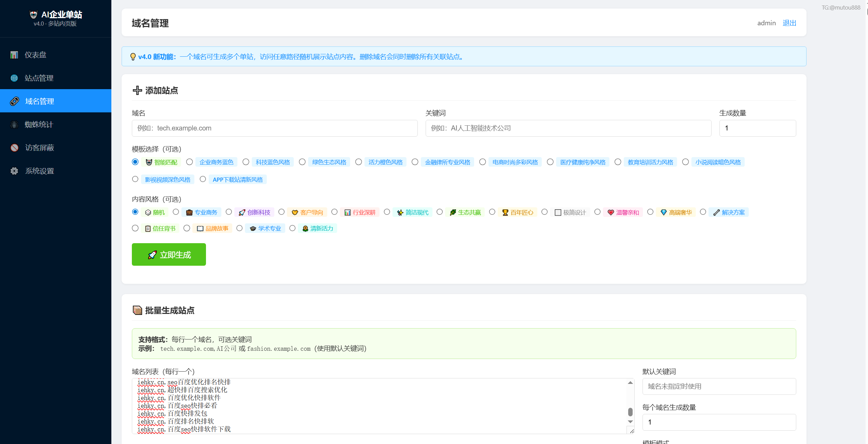Click the clipboard icon on 信任背书

tap(148, 228)
